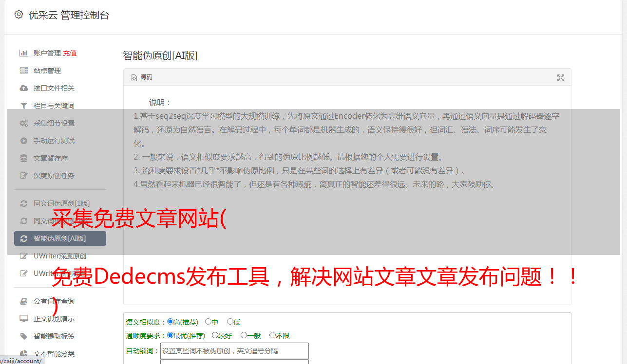Click the 站点管理 server icon
This screenshot has width=627, height=364.
pyautogui.click(x=23, y=71)
